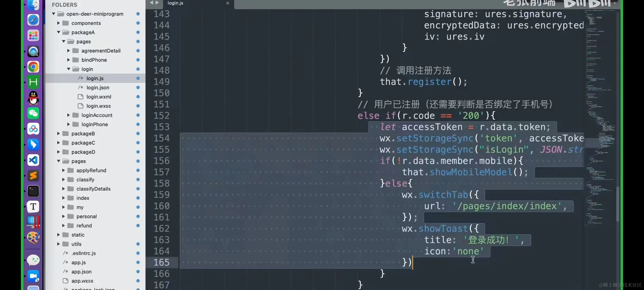
Task: Close the login.js tab
Action: [x=228, y=3]
